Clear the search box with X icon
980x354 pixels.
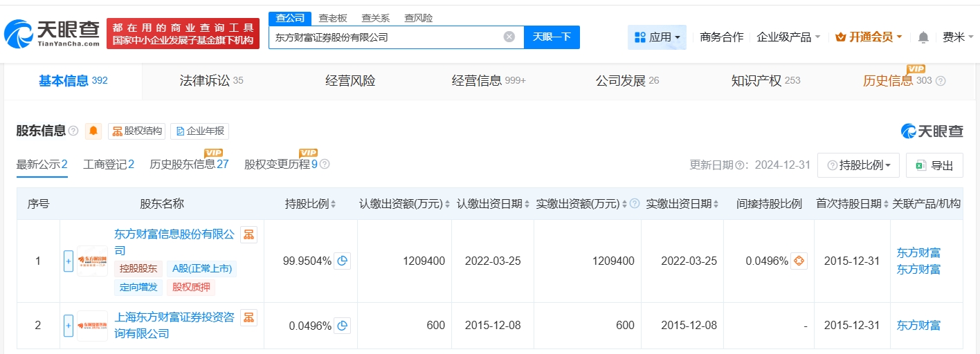[x=509, y=37]
